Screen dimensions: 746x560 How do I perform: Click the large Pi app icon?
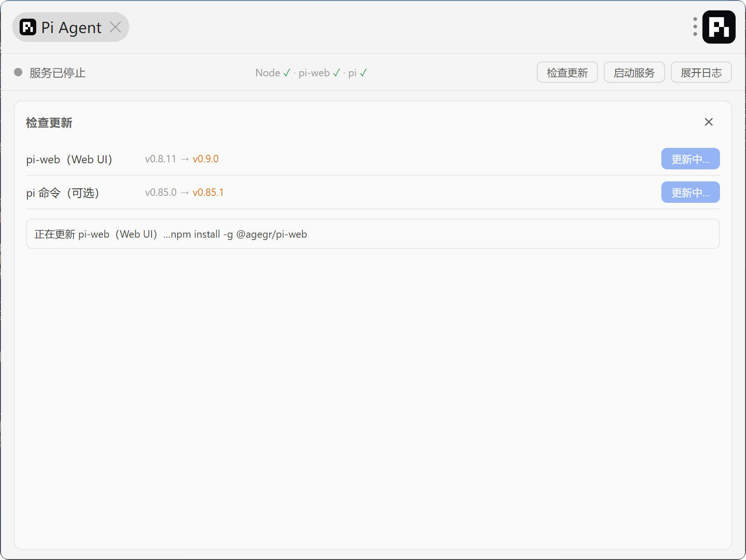point(719,27)
